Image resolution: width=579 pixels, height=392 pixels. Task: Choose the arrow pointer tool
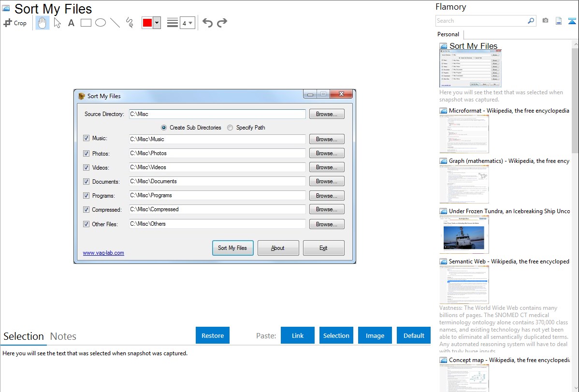tap(57, 23)
